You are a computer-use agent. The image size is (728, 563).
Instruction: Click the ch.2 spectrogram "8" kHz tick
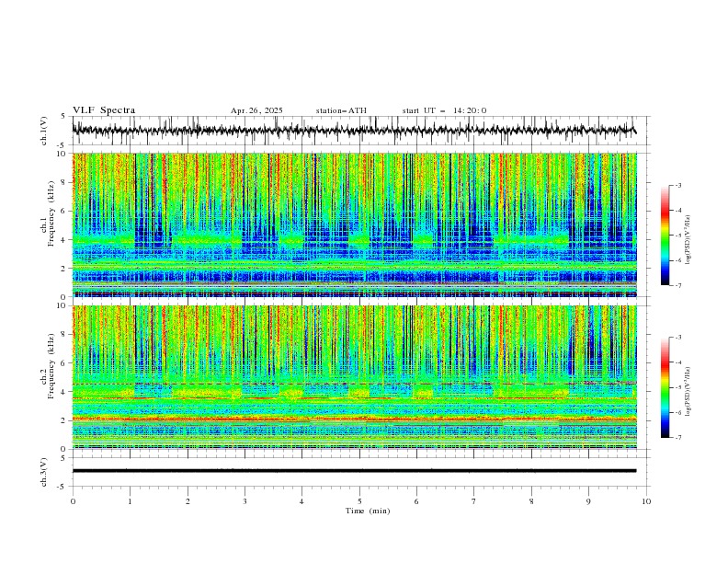coord(63,335)
